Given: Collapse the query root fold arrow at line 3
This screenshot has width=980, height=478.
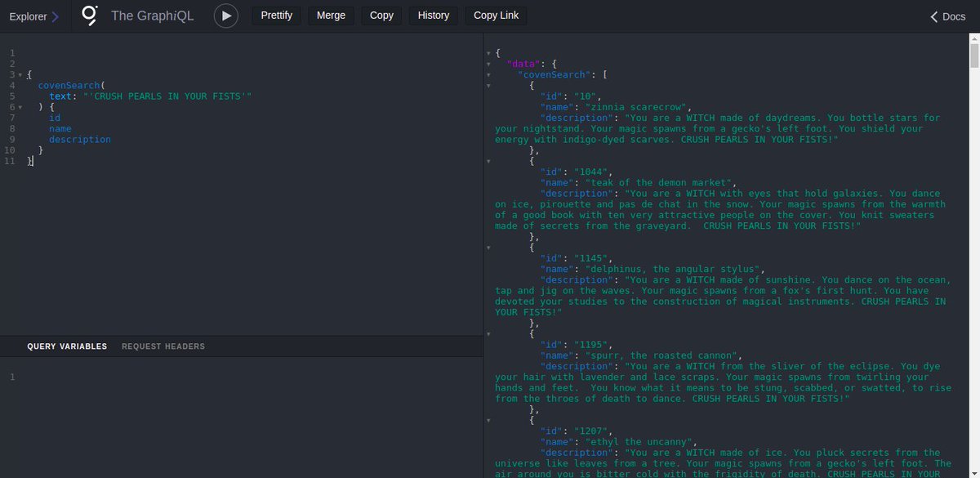Looking at the screenshot, I should [20, 74].
